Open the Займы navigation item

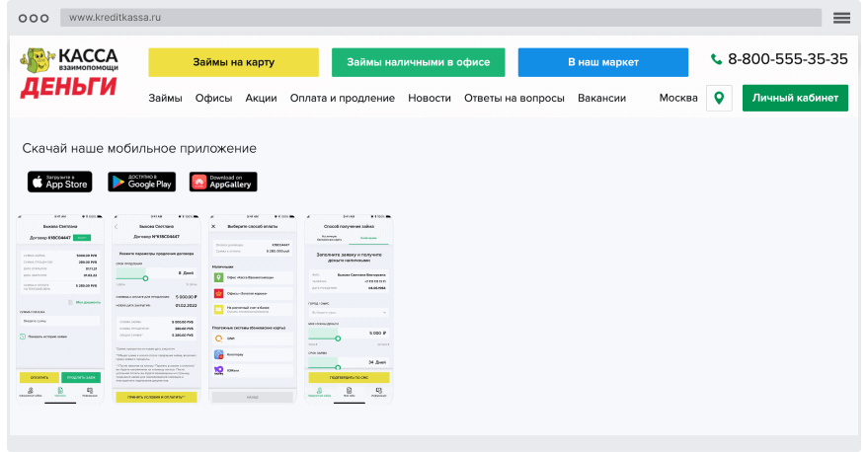click(x=165, y=98)
